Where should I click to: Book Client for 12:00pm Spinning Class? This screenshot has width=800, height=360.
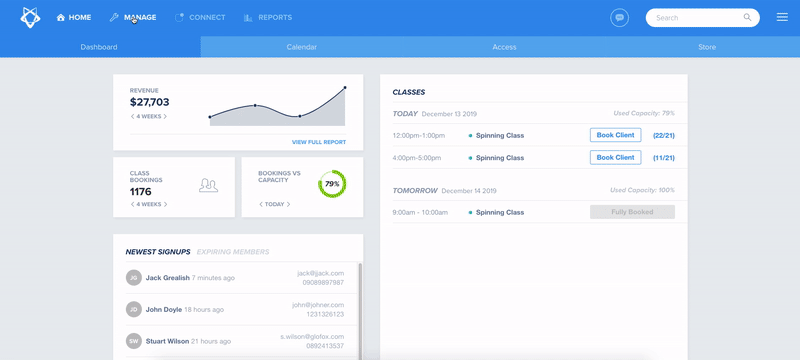pos(615,135)
